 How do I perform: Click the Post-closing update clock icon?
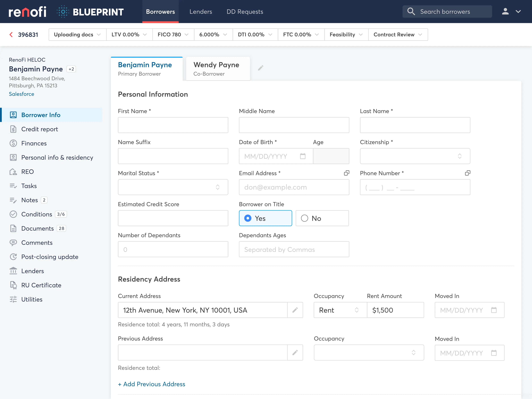tap(13, 257)
